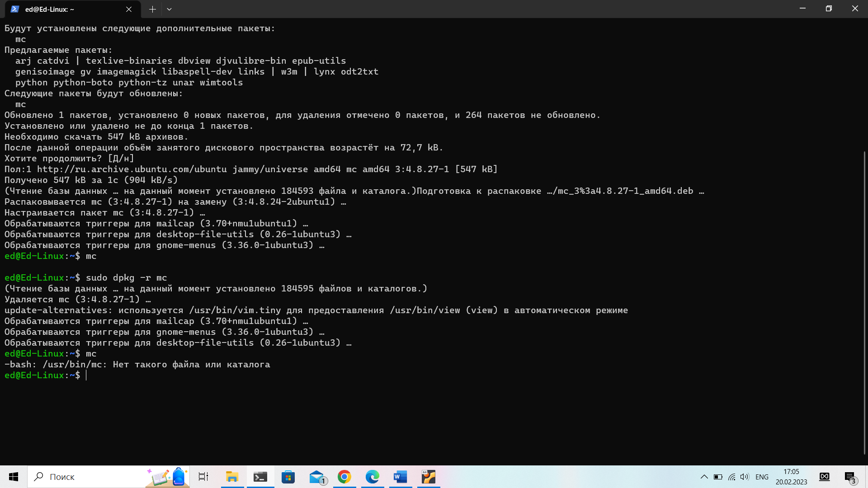868x488 pixels.
Task: Open Microsoft Store from taskbar
Action: [288, 477]
